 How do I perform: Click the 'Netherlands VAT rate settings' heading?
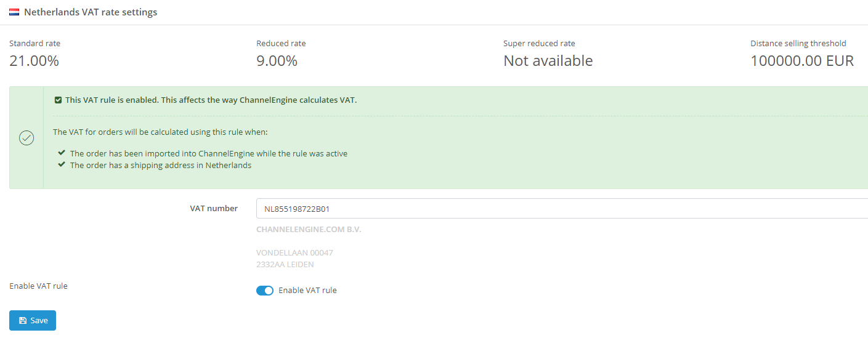tap(91, 12)
